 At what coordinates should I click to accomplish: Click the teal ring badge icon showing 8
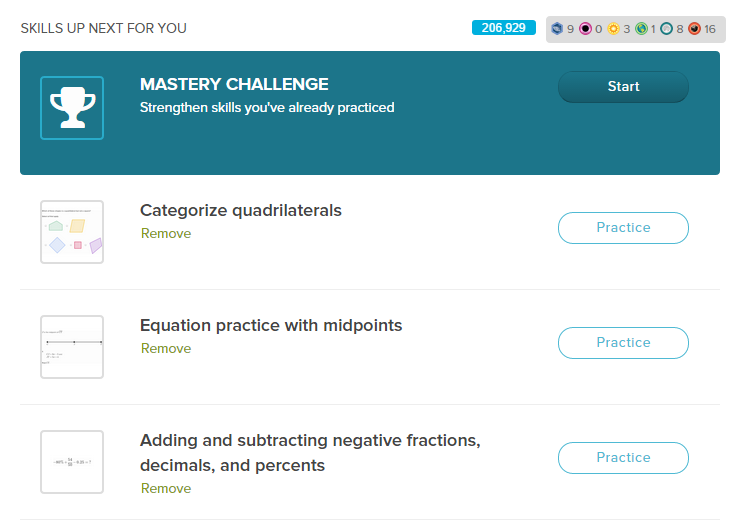666,29
